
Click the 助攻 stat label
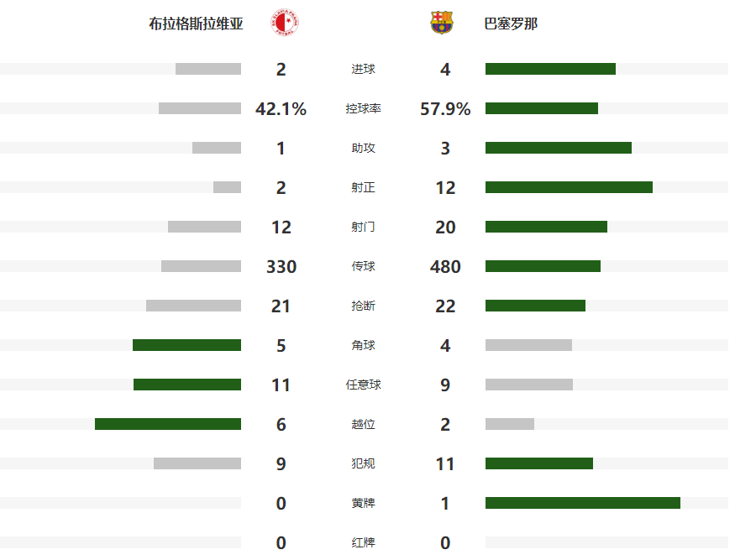click(363, 149)
